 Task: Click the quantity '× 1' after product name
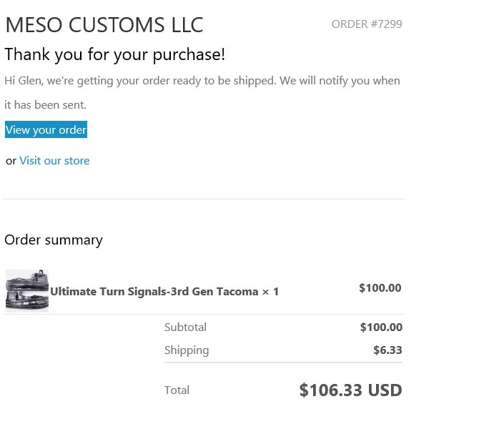click(x=270, y=292)
